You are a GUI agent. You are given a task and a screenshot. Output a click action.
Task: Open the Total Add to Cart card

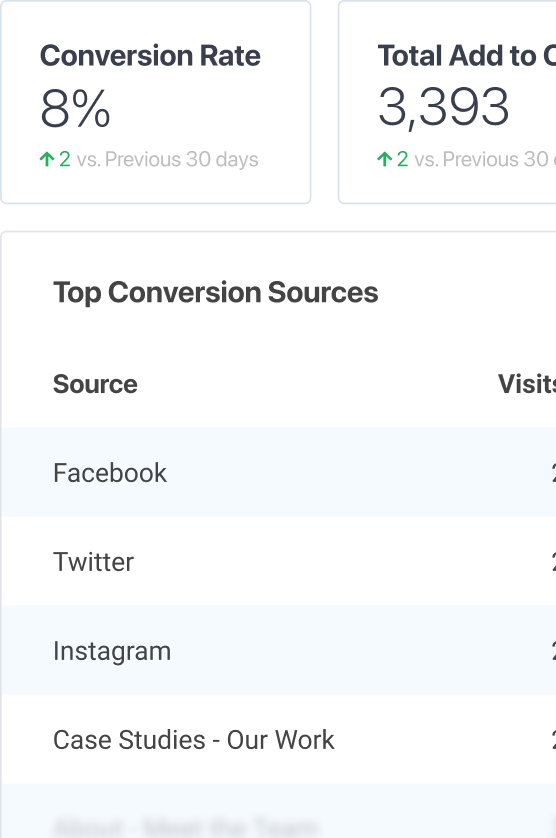447,102
